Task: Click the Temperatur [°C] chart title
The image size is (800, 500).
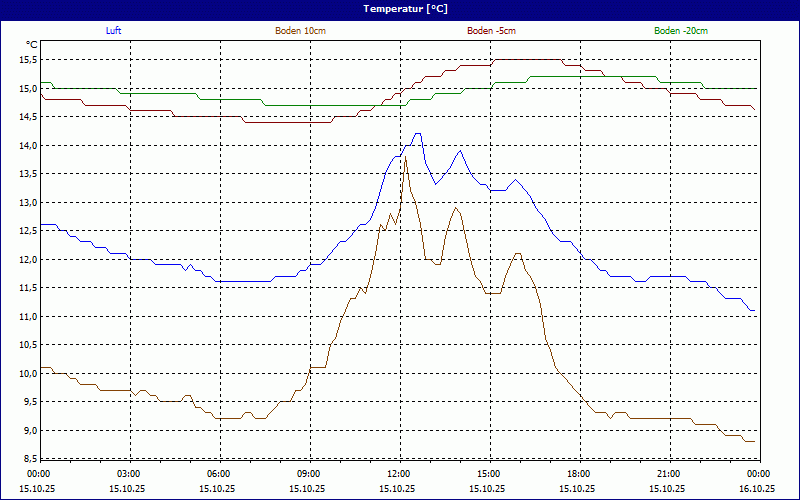Action: [x=400, y=8]
